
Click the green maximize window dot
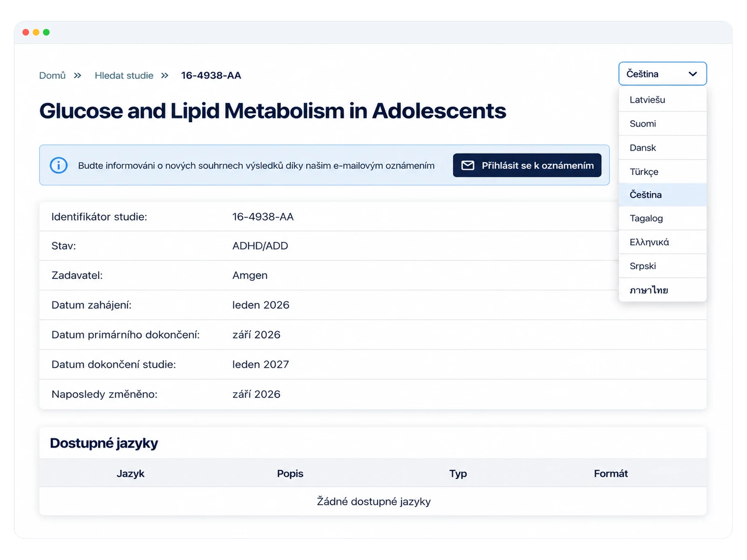(x=46, y=32)
